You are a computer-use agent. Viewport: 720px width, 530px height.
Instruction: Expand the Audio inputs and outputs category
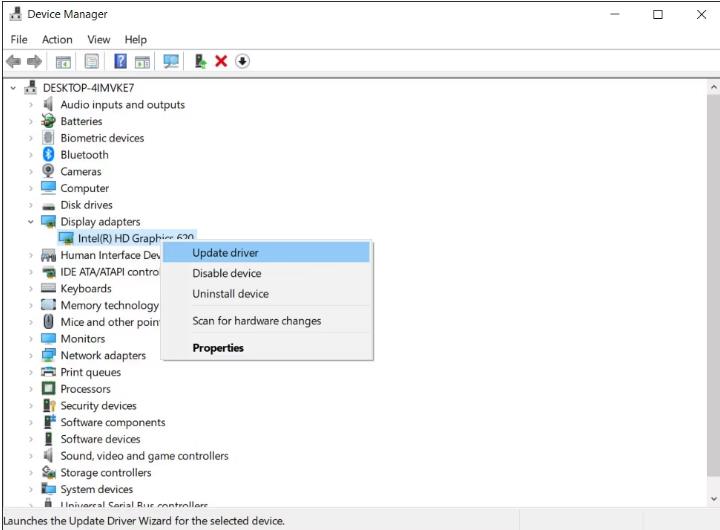pos(31,105)
